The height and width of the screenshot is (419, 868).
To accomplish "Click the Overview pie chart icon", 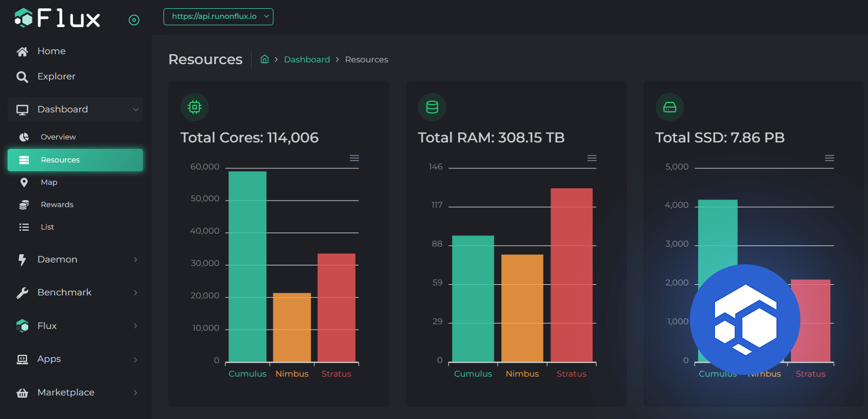I will (24, 137).
